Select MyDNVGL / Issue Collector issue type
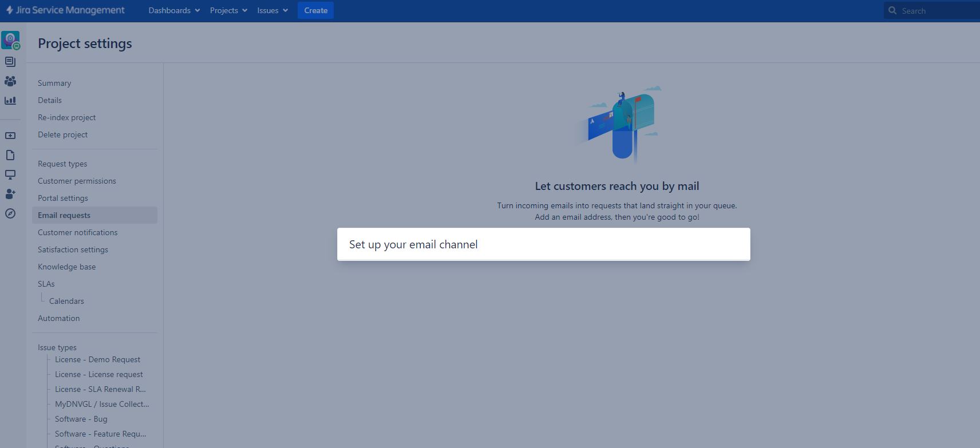Image resolution: width=980 pixels, height=448 pixels. pyautogui.click(x=102, y=404)
